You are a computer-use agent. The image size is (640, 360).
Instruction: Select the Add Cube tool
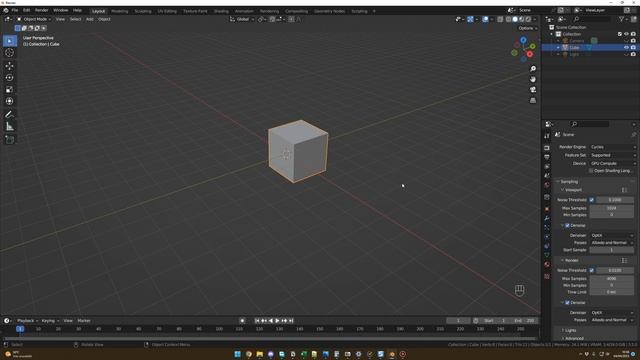[10, 140]
